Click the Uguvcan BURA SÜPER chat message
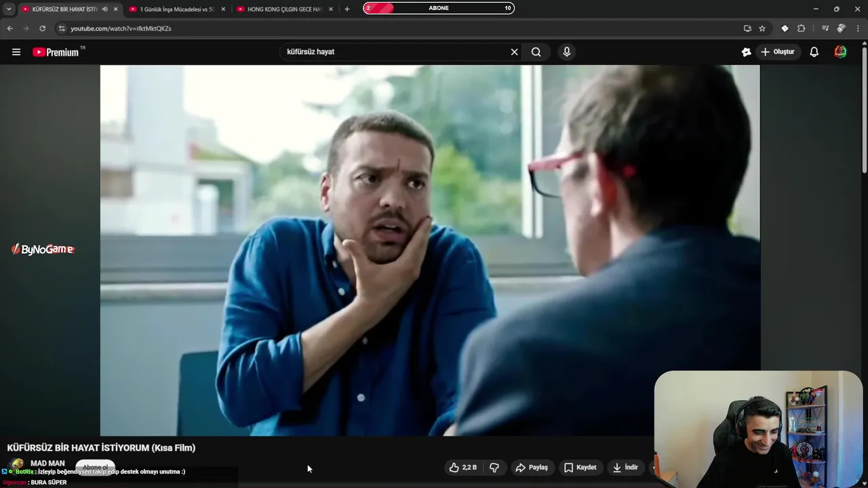The height and width of the screenshot is (488, 868). click(35, 483)
